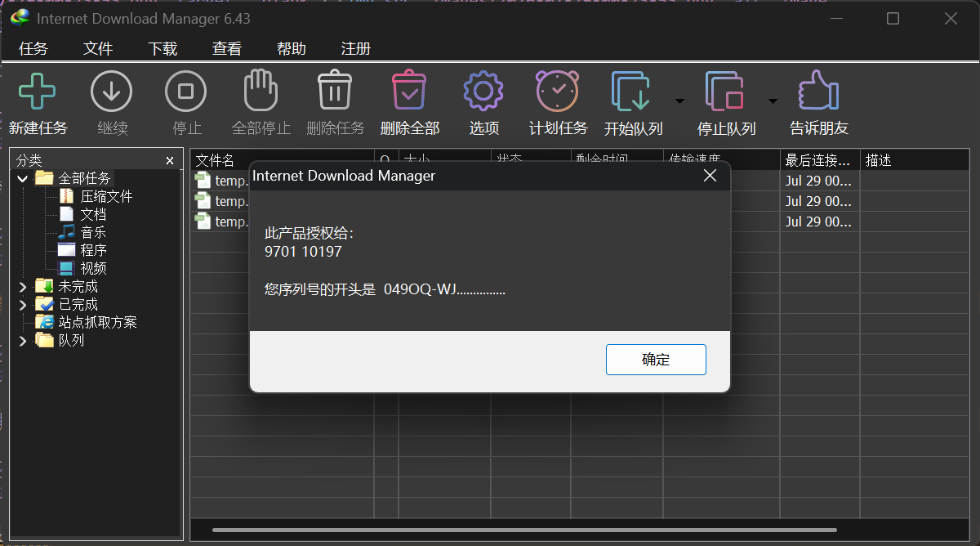Click the 已完成 checkmark folder icon

(x=44, y=304)
